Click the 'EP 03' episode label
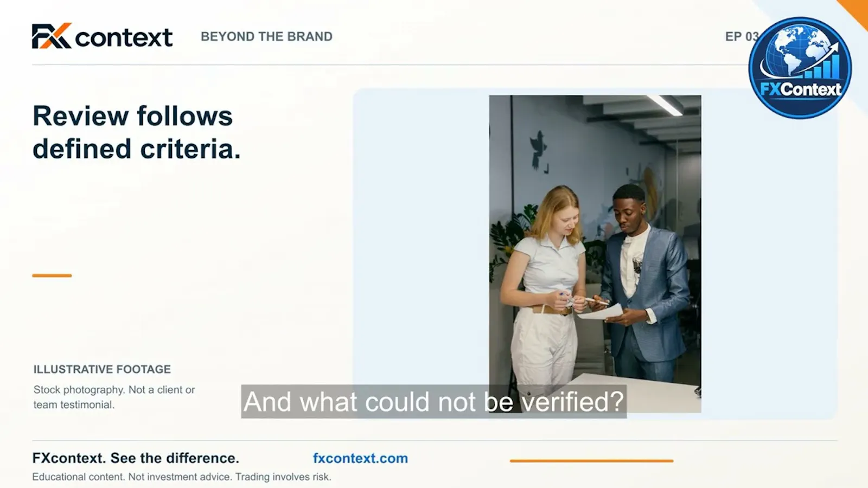Image resolution: width=868 pixels, height=488 pixels. coord(742,36)
